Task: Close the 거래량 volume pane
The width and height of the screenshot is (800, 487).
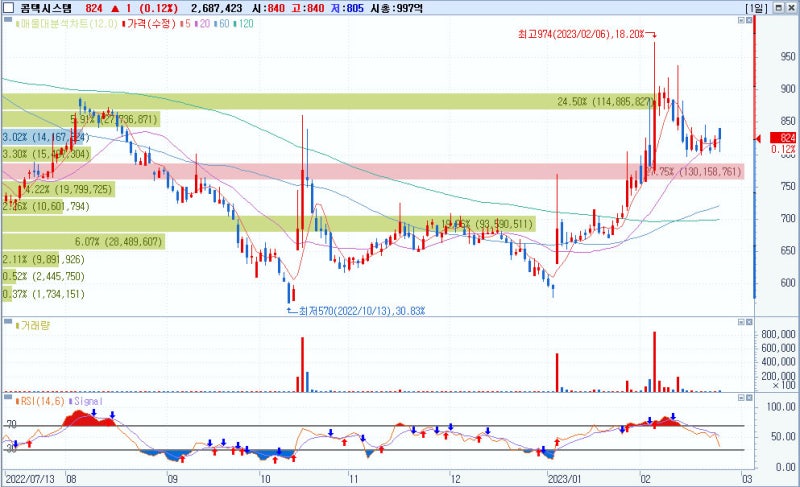Action: (749, 322)
